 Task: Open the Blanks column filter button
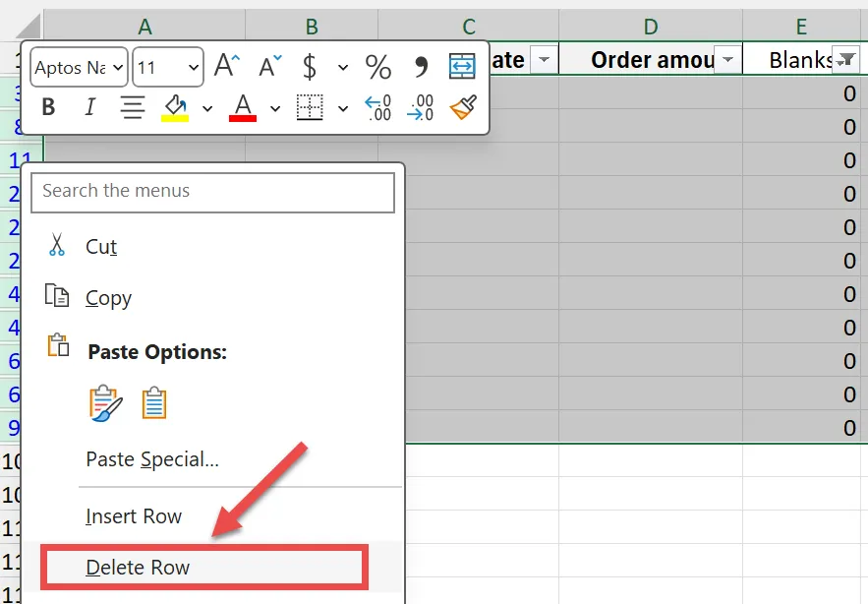(x=845, y=60)
